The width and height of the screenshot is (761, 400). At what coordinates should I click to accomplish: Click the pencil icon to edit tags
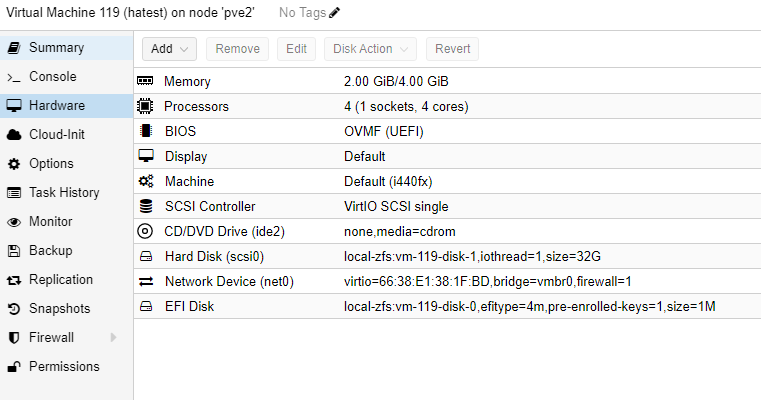click(334, 13)
